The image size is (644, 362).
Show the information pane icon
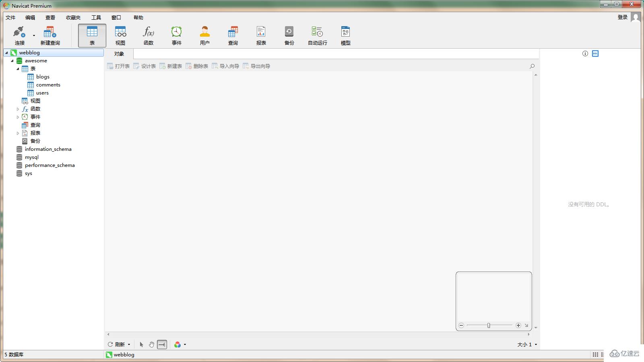point(585,53)
